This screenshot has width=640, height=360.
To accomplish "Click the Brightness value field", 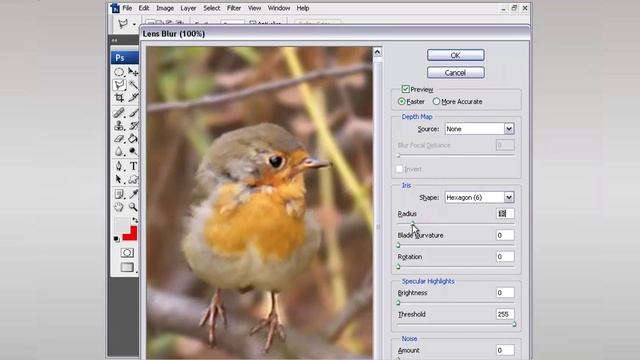I will (505, 293).
